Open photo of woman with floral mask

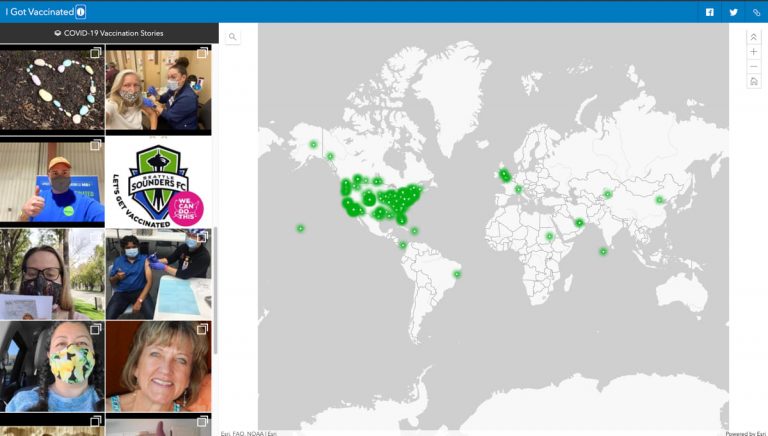point(52,366)
